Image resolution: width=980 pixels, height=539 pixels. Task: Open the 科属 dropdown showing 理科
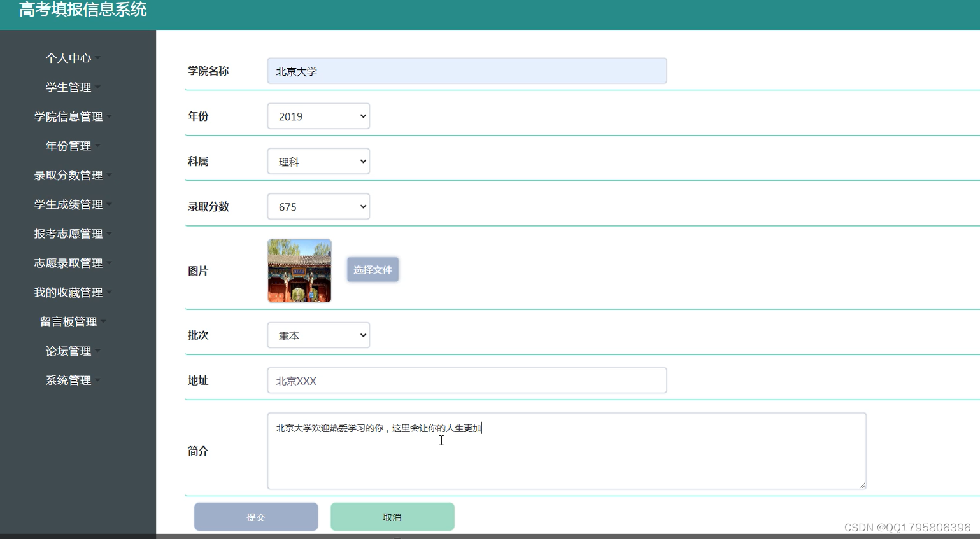318,161
